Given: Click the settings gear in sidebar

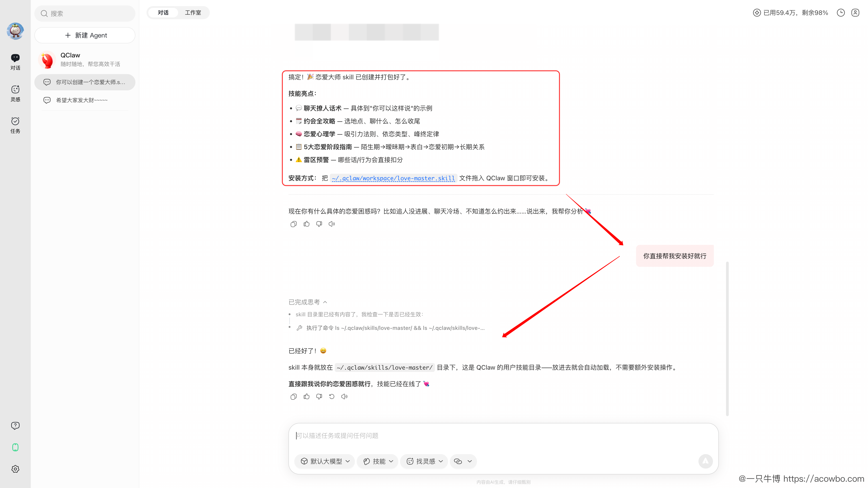Looking at the screenshot, I should coord(15,469).
